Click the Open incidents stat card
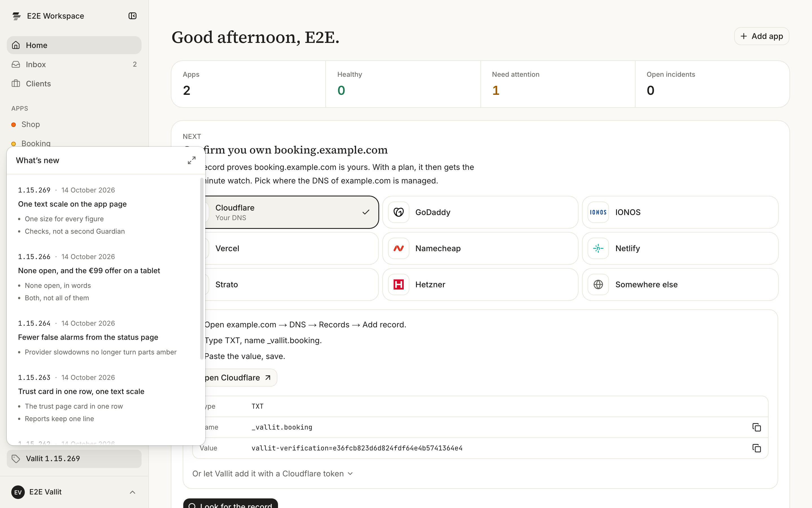Image resolution: width=812 pixels, height=508 pixels. click(x=712, y=84)
